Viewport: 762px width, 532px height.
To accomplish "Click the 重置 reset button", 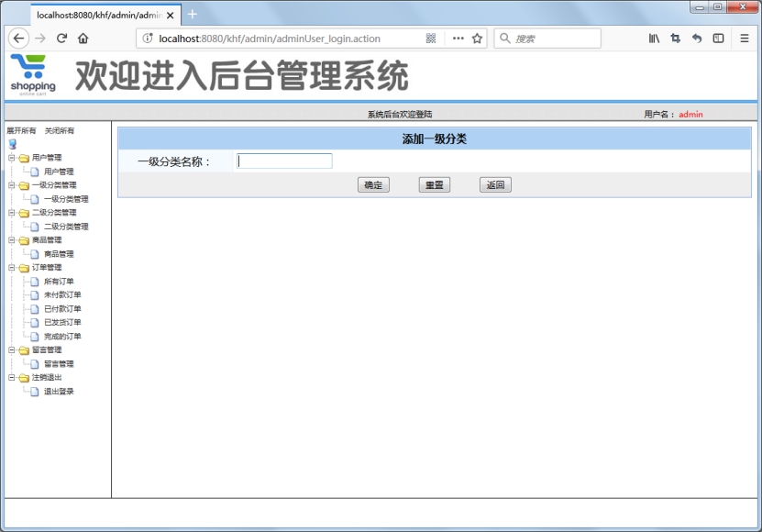I will [x=435, y=185].
